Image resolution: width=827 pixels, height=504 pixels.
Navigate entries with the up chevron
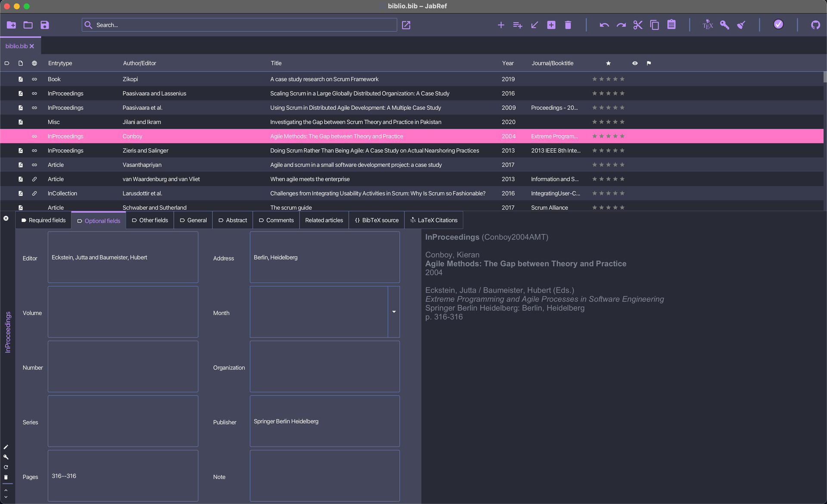pos(6,490)
